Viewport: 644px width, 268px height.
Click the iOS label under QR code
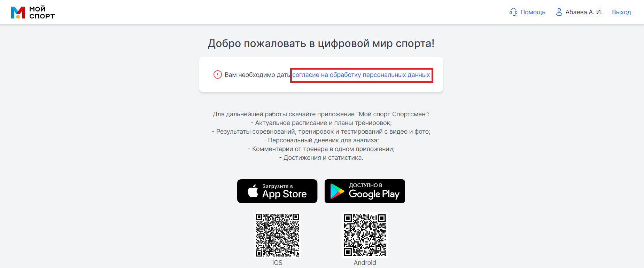(277, 263)
